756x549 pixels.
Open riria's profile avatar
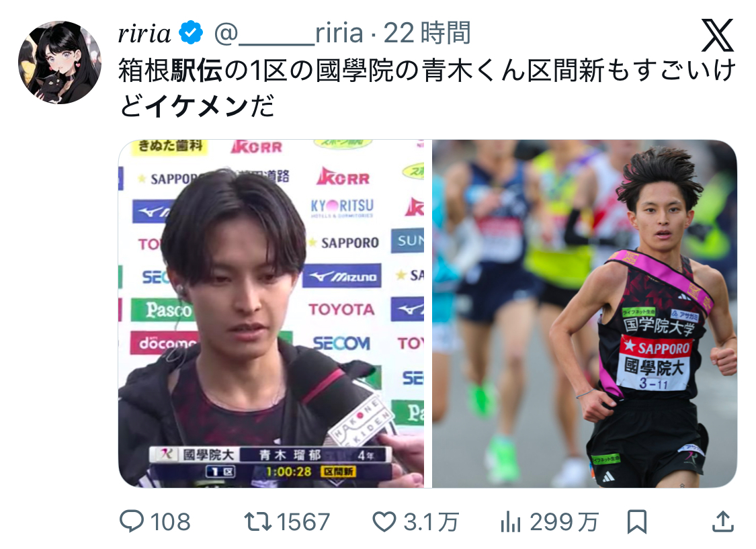(x=60, y=62)
